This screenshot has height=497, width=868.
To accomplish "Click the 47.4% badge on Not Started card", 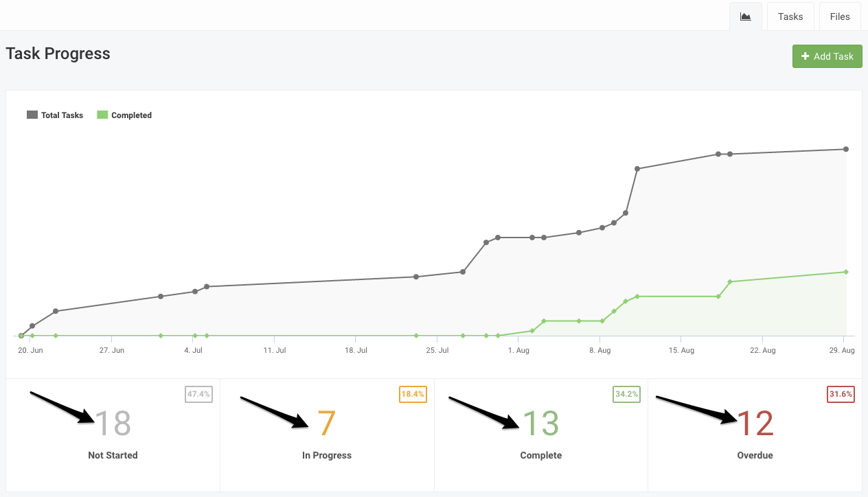I will tap(198, 394).
